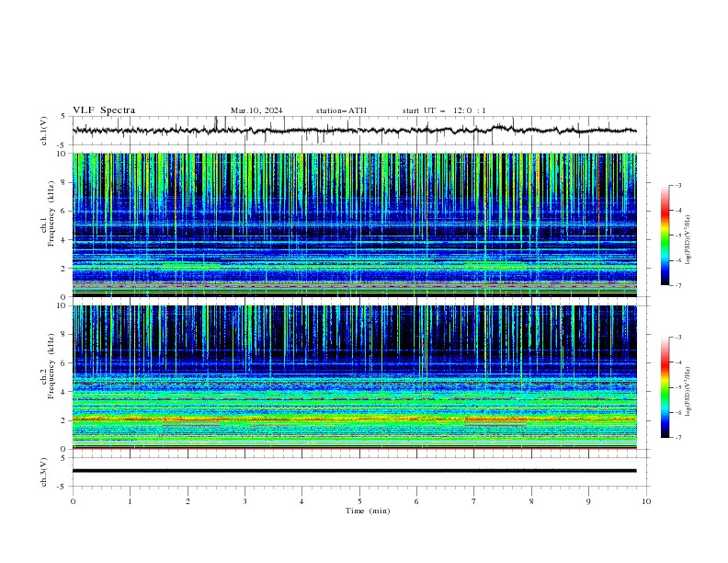Click the 'start UT = 12:0 :1' label
Image resolution: width=728 pixels, height=563 pixels.
(444, 110)
